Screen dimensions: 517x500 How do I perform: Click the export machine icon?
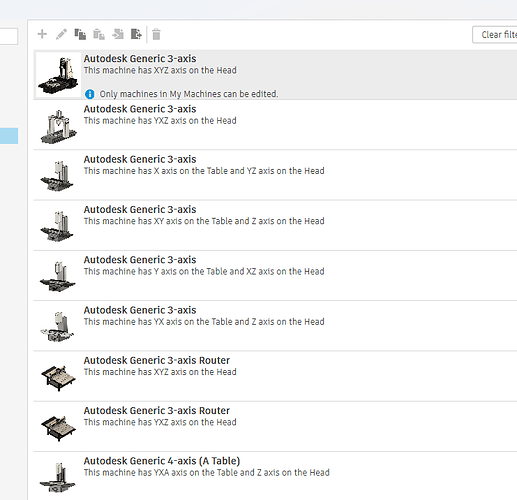pyautogui.click(x=136, y=34)
